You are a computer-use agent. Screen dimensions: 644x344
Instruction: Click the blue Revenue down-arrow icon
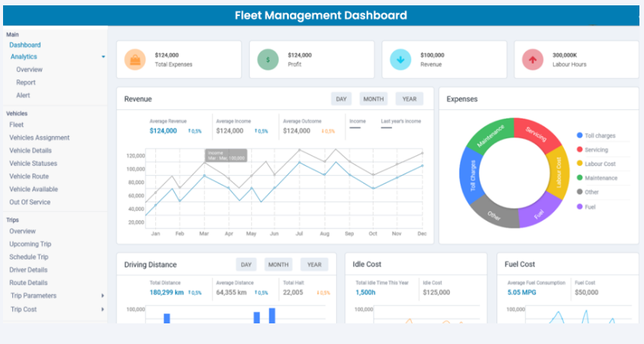coord(401,60)
